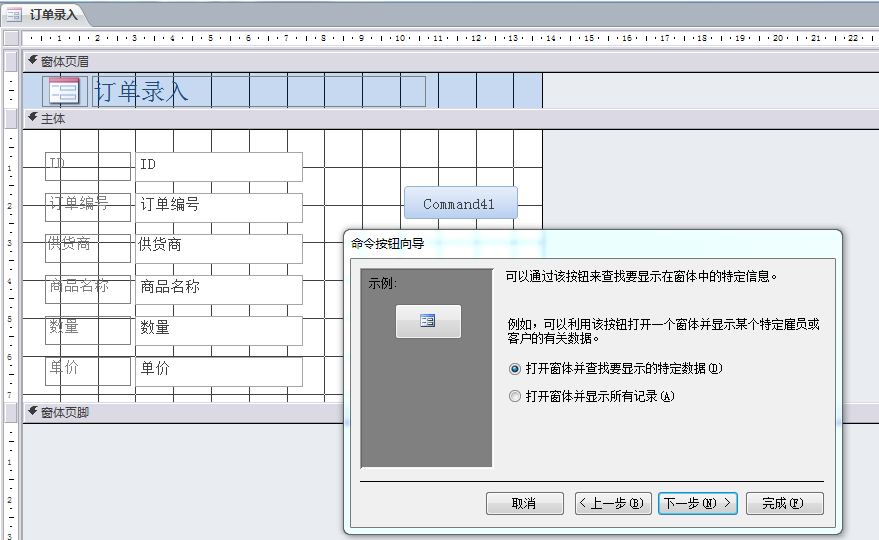Screen dimensions: 879x540
Task: Click the form logo icon in header
Action: (x=65, y=92)
